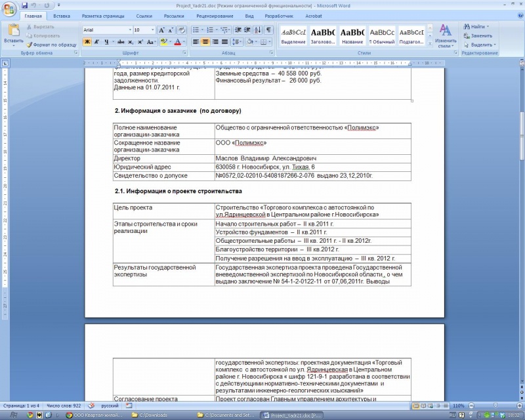Toggle italic (К) formatting
This screenshot has width=525, height=420.
coord(96,42)
